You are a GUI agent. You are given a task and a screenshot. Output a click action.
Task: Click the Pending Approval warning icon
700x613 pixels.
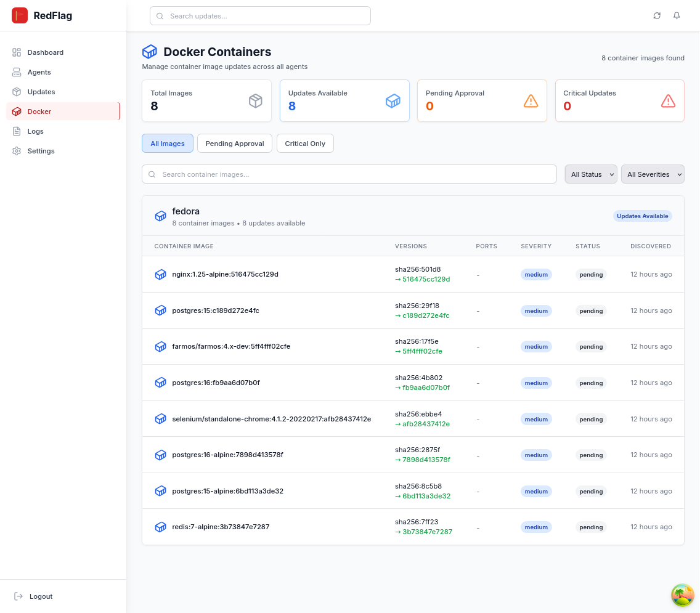(531, 101)
